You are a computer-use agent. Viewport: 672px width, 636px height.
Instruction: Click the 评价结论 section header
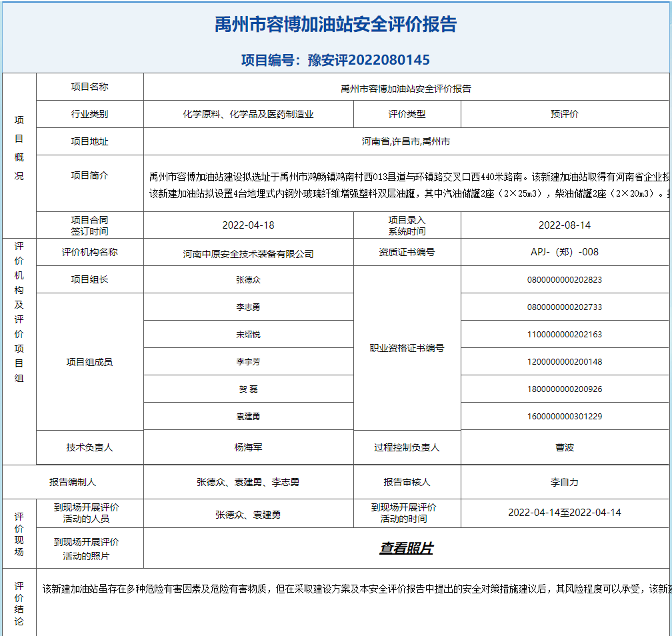(x=19, y=603)
